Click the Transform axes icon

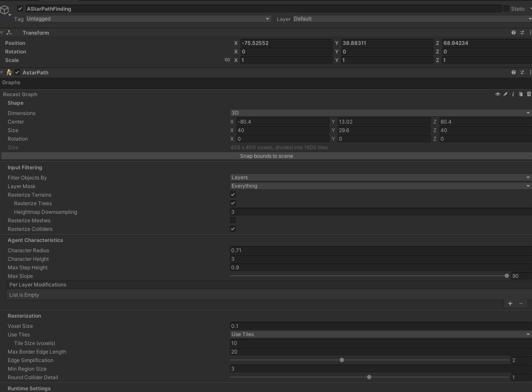click(9, 33)
